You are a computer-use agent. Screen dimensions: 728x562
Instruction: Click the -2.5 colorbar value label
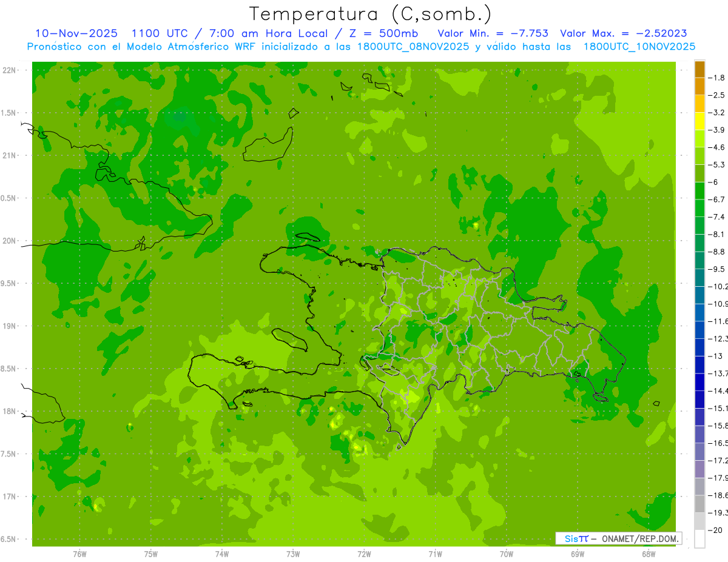(717, 95)
